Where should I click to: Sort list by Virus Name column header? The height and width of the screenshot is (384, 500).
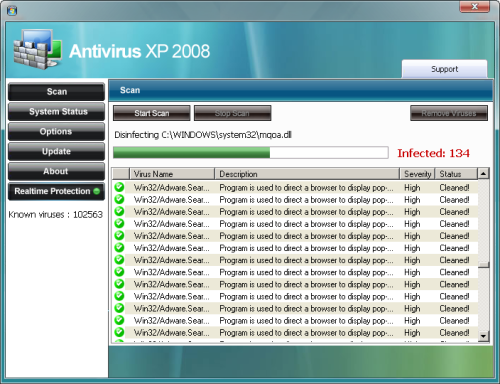[x=172, y=174]
